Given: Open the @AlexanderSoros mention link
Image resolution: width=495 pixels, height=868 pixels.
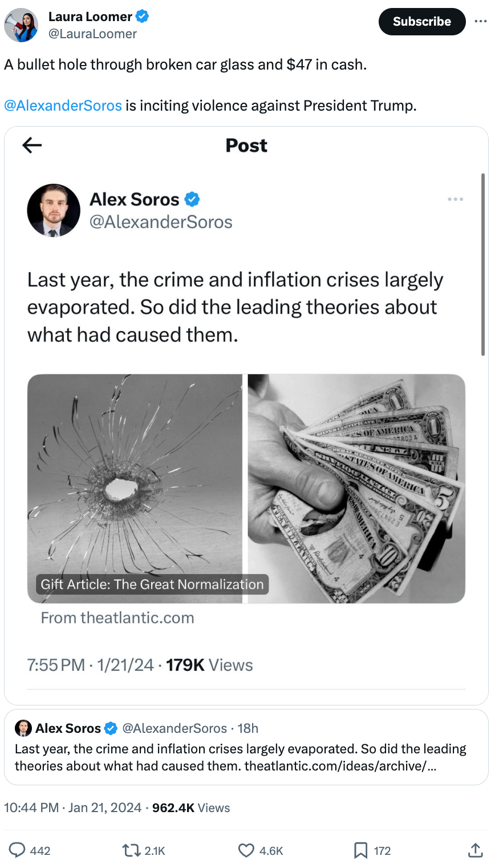Looking at the screenshot, I should click(x=63, y=106).
